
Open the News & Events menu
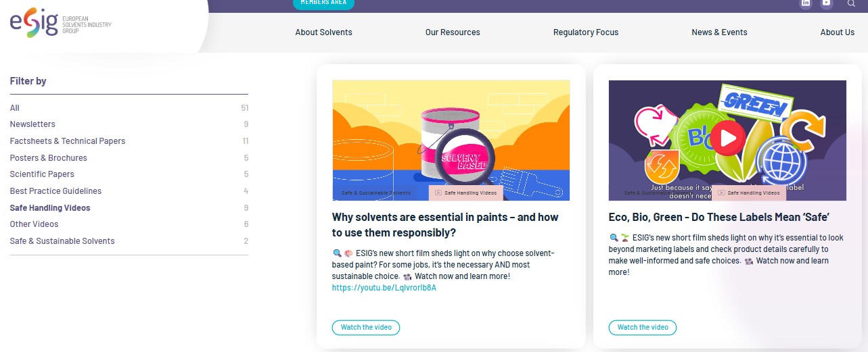click(x=719, y=32)
